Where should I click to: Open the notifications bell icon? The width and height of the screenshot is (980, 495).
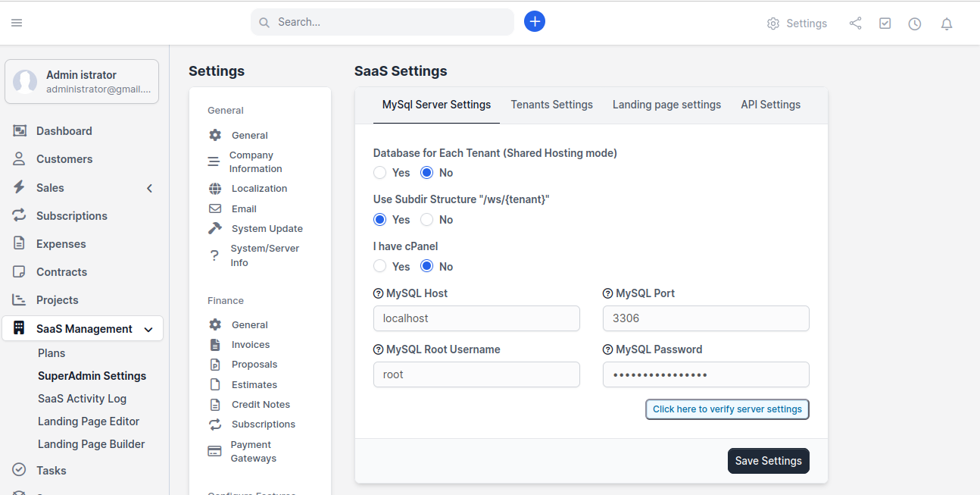[x=946, y=23]
